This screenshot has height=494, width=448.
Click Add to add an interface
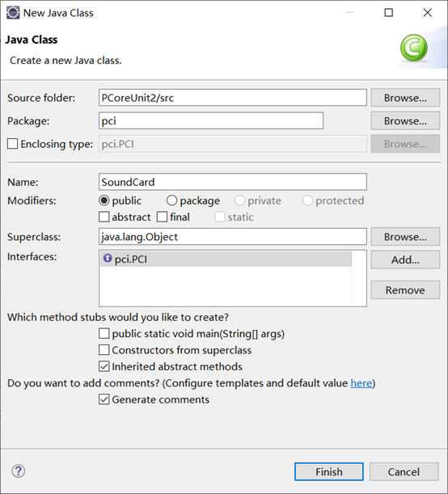click(x=405, y=260)
